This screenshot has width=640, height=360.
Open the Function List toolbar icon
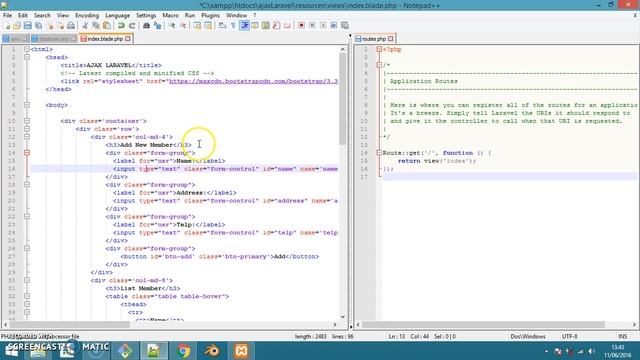276,26
